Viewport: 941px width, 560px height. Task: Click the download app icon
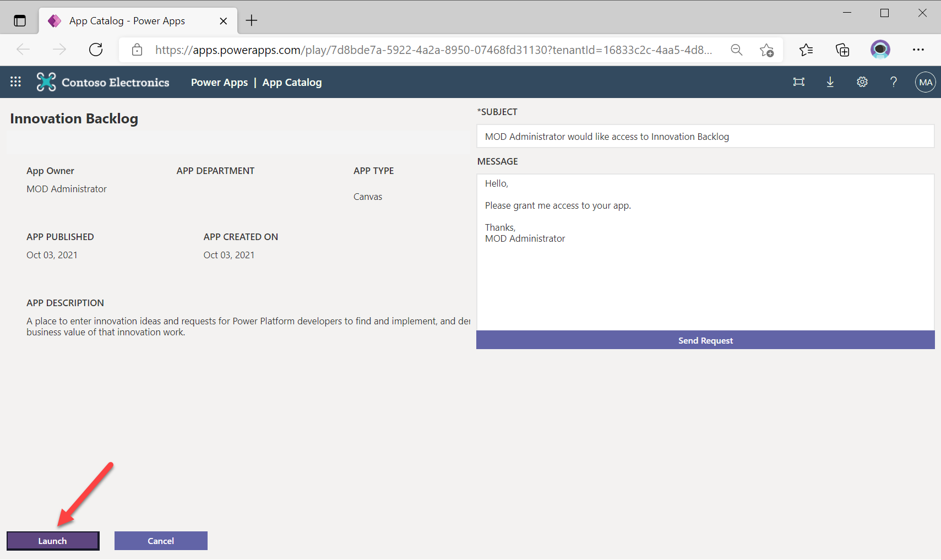pyautogui.click(x=830, y=81)
